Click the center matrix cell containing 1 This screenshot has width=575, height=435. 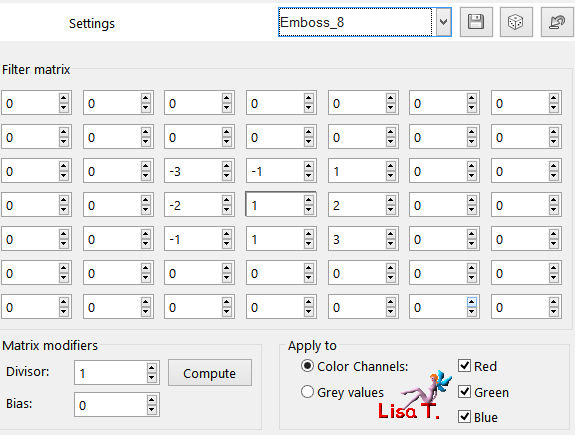pyautogui.click(x=275, y=205)
